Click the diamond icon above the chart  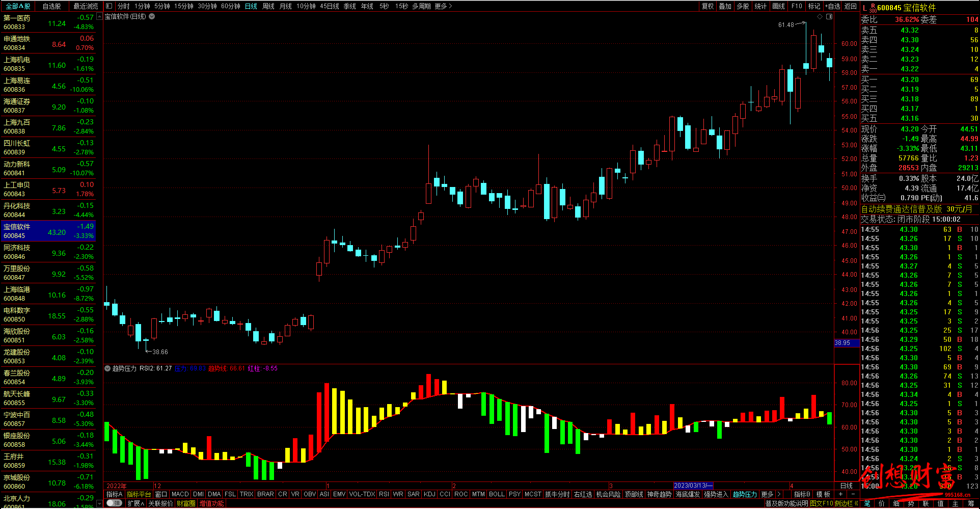tap(820, 17)
